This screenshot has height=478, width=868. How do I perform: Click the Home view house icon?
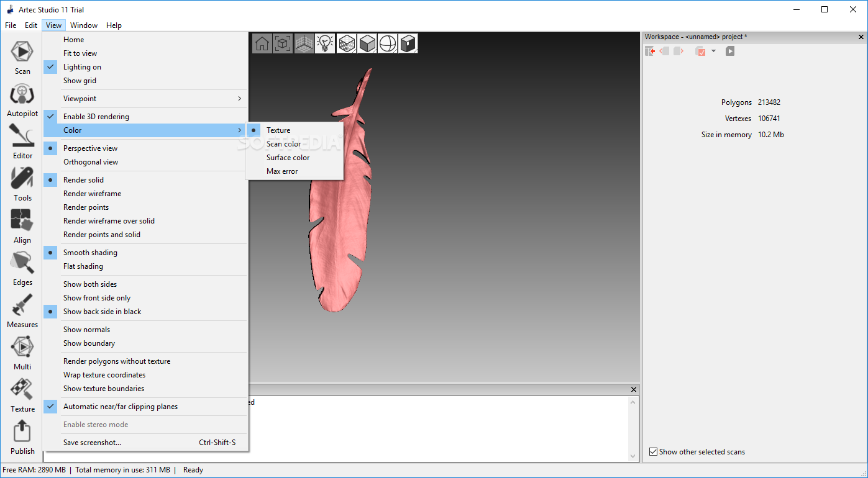tap(262, 43)
